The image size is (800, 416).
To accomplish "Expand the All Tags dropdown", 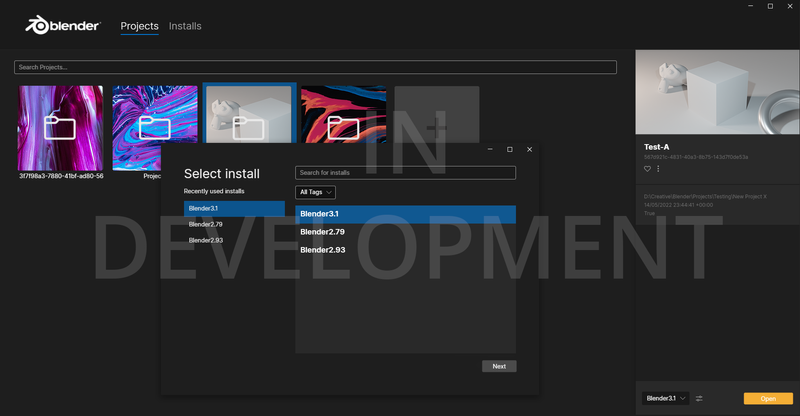I will pos(315,192).
